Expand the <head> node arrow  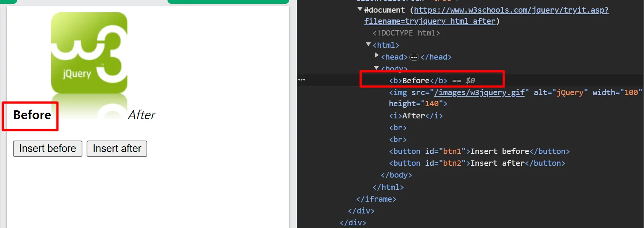[x=377, y=55]
